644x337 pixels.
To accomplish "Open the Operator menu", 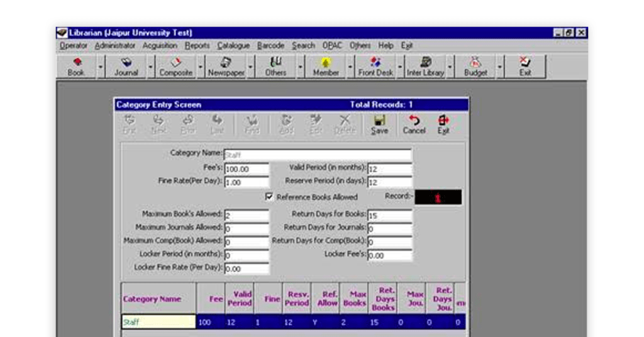I will [74, 45].
